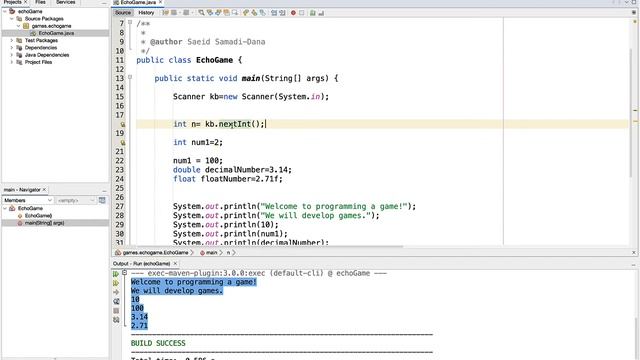640x360 pixels.
Task: Click the nextInt method call in code
Action: tap(234, 124)
